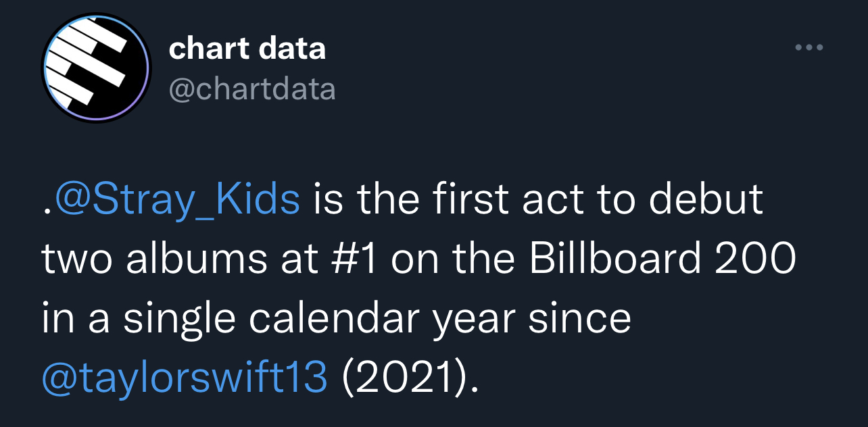Open the @taylorswift13 mention link
Viewport: 868px width, 427px height.
pyautogui.click(x=185, y=376)
